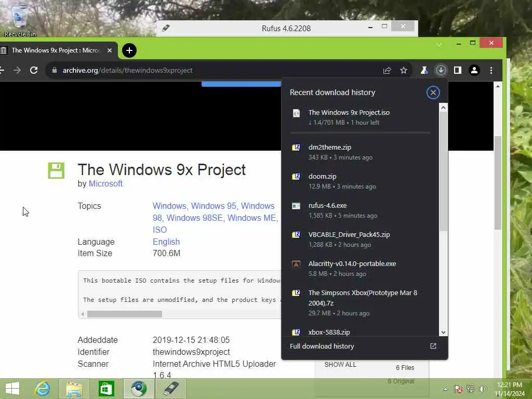
Task: Close the Recent download history popup
Action: click(x=433, y=92)
